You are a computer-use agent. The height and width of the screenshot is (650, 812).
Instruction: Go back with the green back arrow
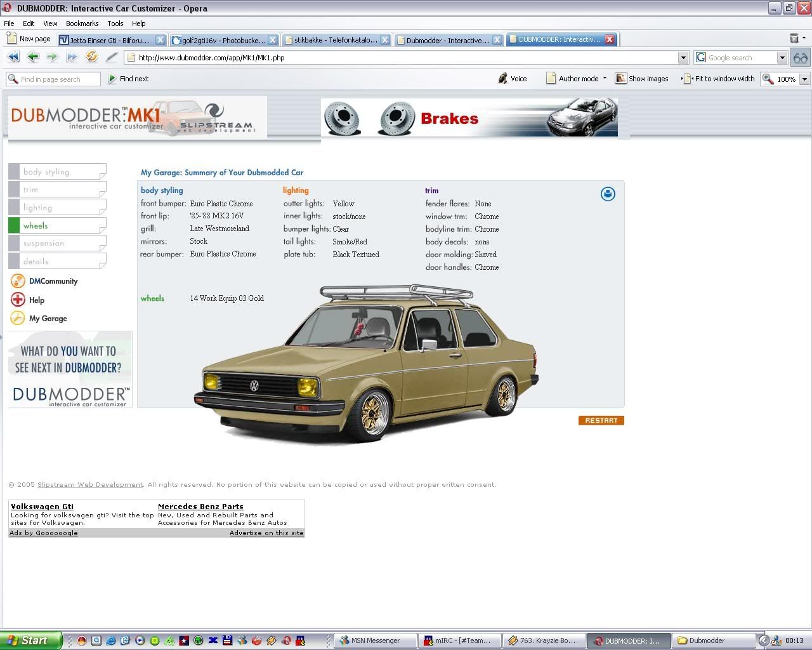[x=33, y=57]
